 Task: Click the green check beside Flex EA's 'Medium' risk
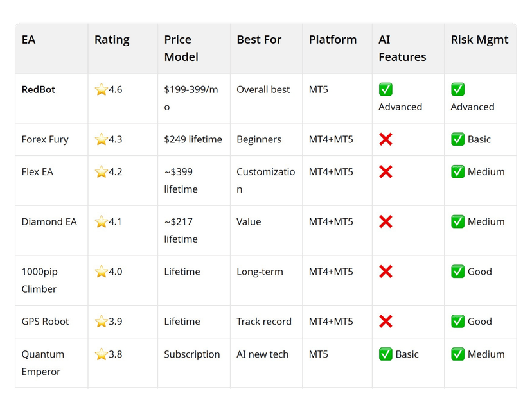pos(457,172)
